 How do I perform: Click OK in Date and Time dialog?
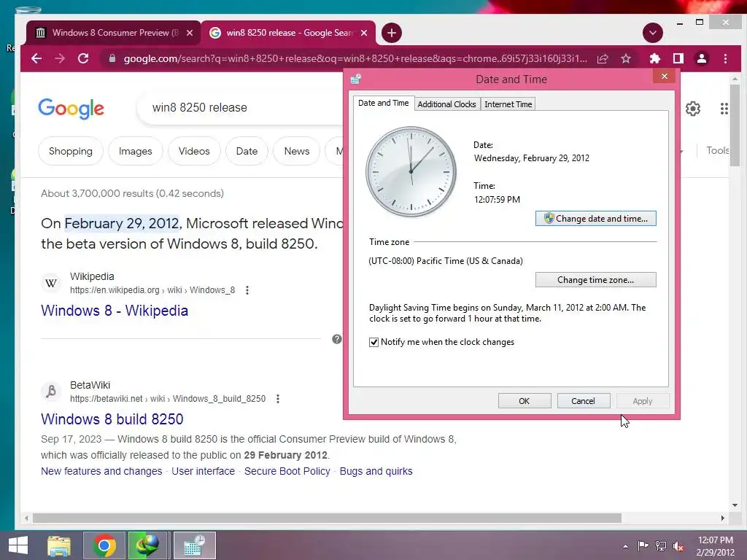[524, 401]
